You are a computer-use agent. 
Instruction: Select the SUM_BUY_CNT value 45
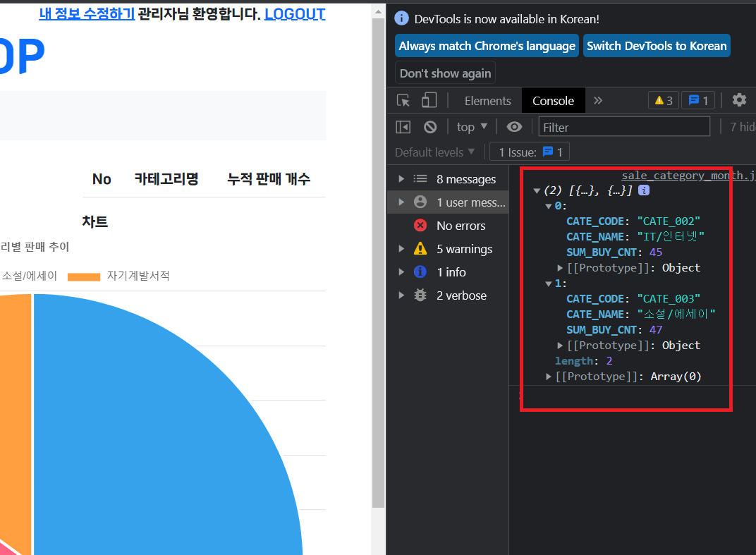pos(656,252)
